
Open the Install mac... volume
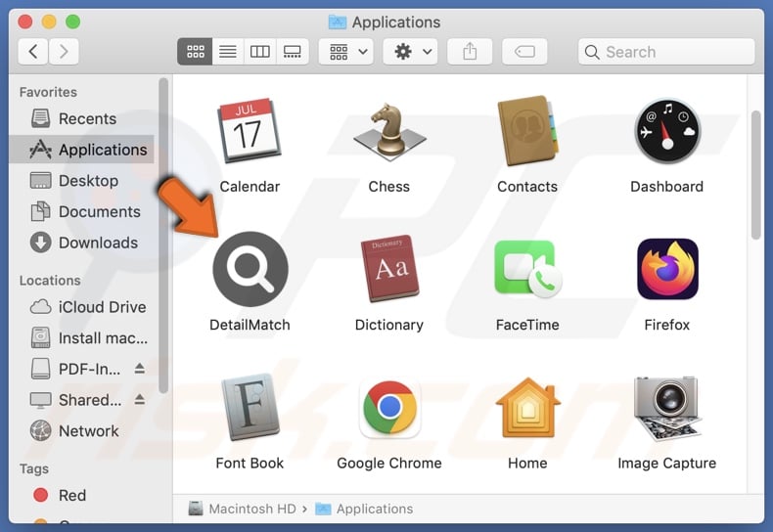point(82,338)
